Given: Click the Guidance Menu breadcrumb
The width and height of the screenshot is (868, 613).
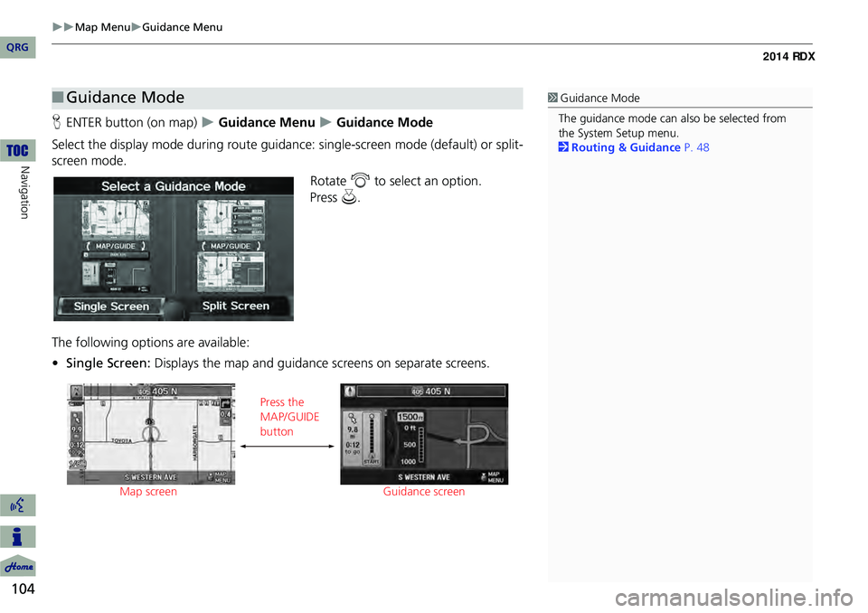Looking at the screenshot, I should pos(182,27).
